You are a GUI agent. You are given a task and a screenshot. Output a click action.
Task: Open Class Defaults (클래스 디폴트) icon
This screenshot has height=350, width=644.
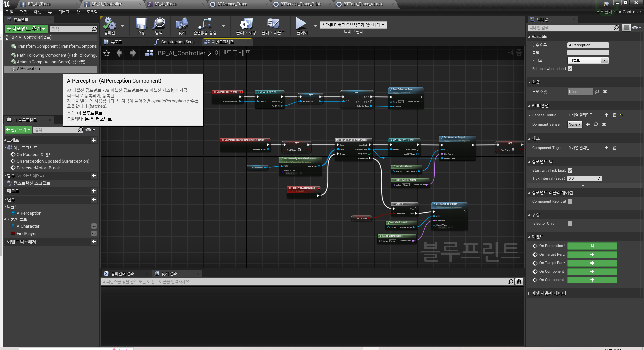(273, 24)
